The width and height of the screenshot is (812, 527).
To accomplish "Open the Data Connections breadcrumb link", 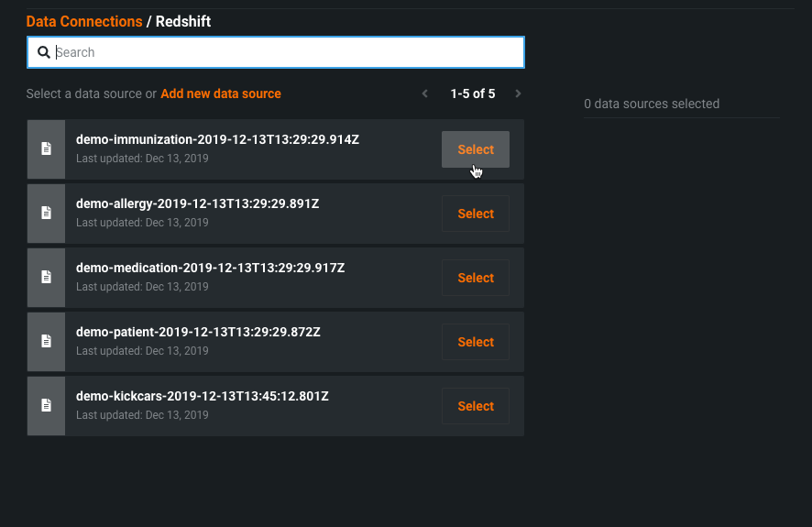I will [84, 21].
